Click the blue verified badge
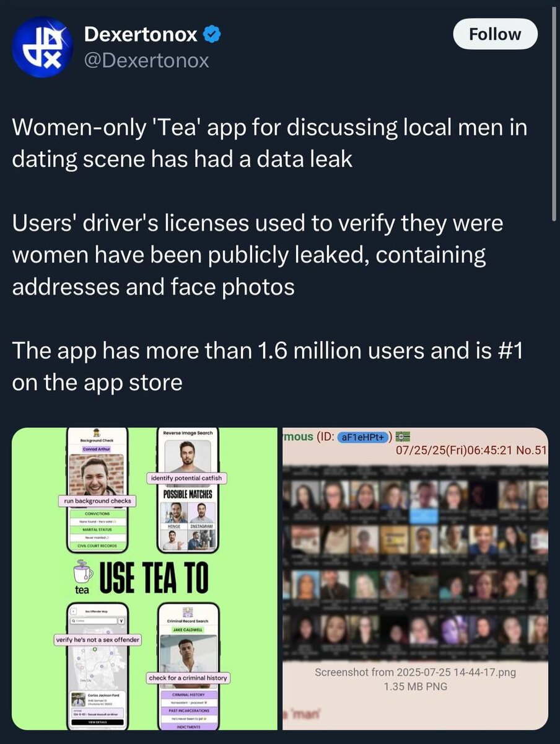Viewport: 560px width, 744px height. click(212, 35)
